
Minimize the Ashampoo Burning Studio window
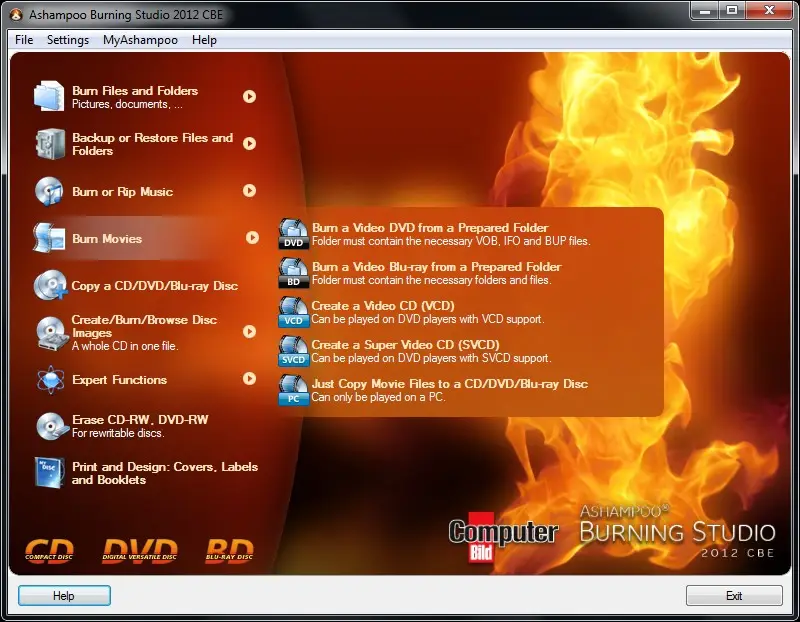[x=705, y=11]
